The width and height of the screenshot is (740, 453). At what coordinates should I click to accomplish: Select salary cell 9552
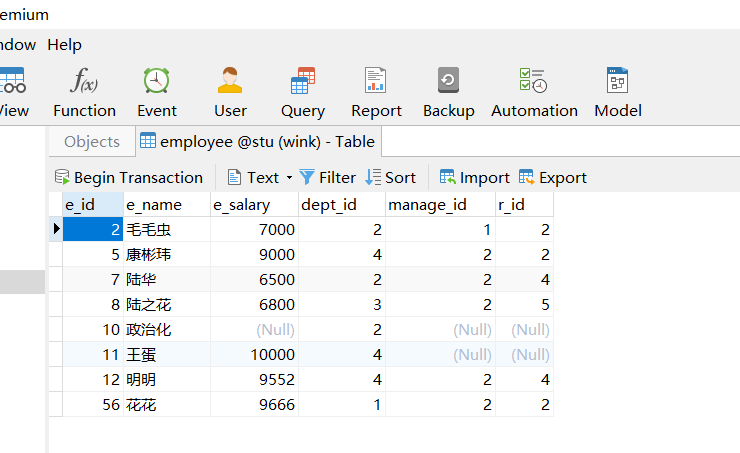click(x=254, y=379)
